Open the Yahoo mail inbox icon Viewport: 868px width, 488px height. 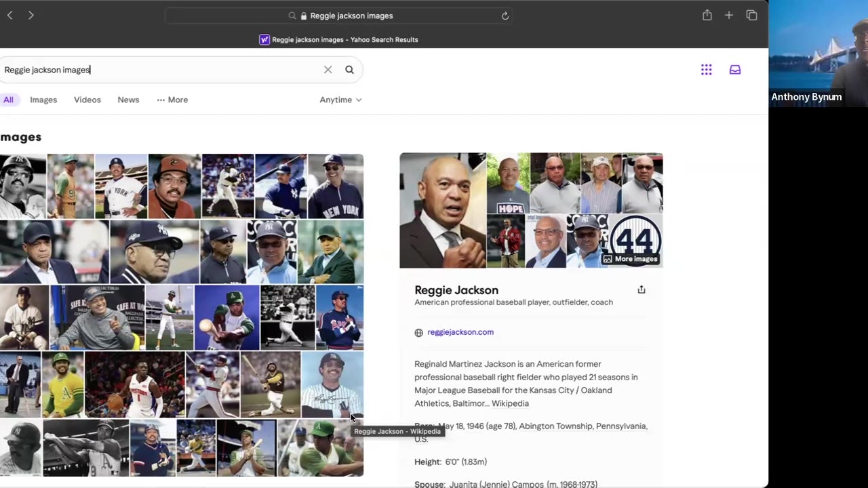(x=735, y=70)
